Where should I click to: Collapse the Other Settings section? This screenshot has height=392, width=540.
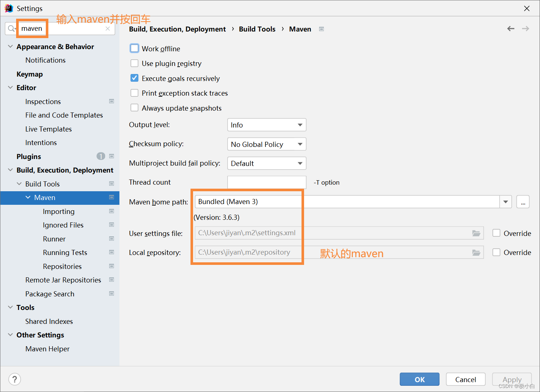click(10, 335)
